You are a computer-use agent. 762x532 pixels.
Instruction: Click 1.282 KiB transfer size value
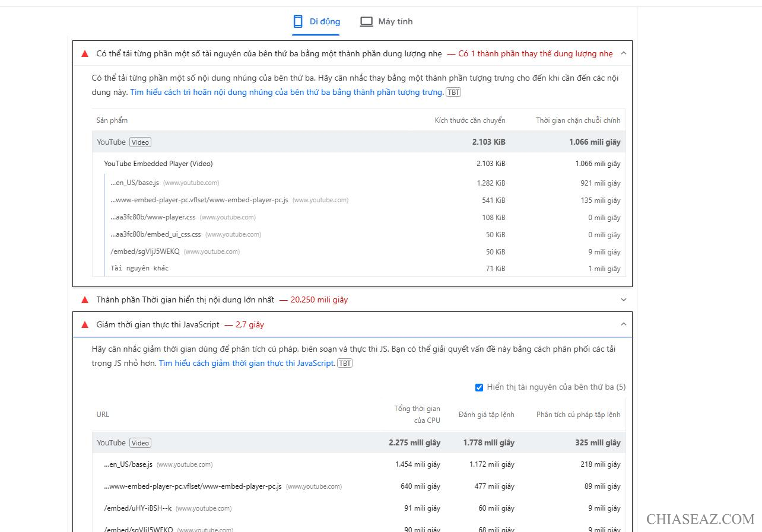point(491,183)
